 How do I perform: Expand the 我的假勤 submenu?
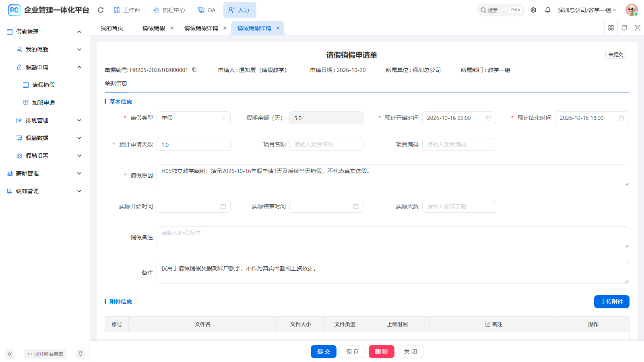click(x=79, y=49)
